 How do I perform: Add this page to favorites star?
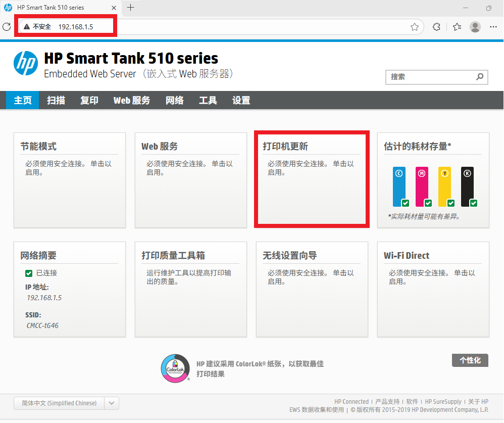(x=415, y=27)
